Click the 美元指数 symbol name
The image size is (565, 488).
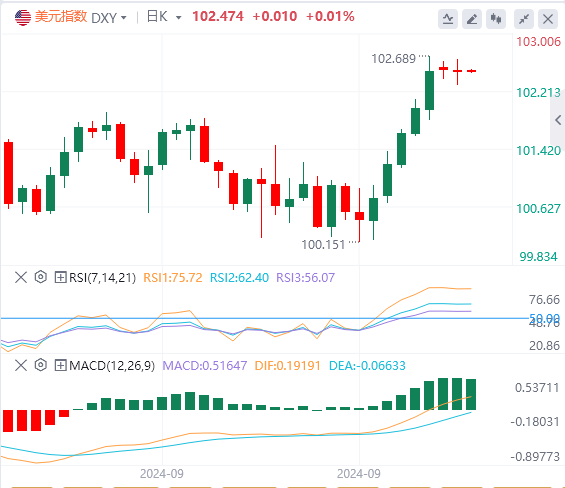pyautogui.click(x=61, y=17)
